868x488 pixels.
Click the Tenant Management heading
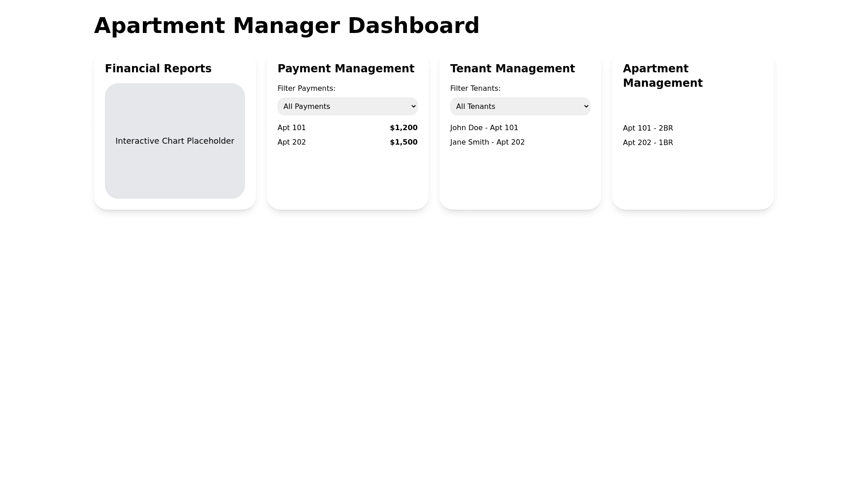coord(512,69)
